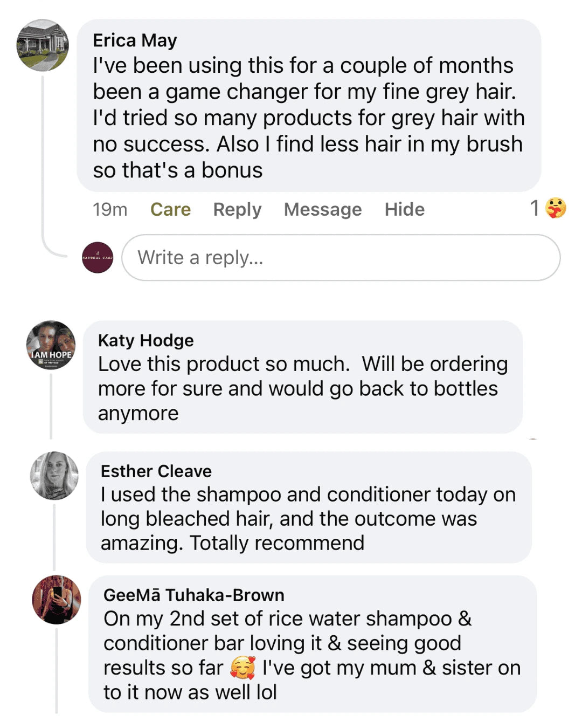Open Erica May's profile name link

135,40
